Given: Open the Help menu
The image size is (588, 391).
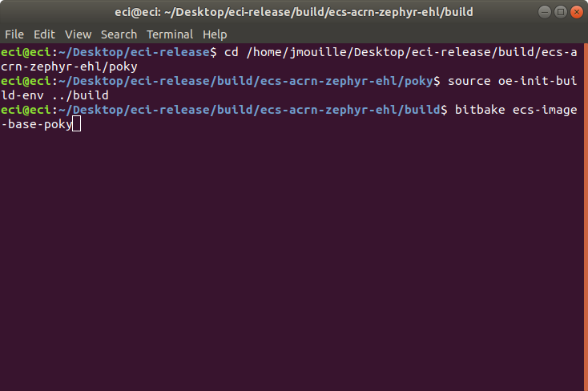Looking at the screenshot, I should click(215, 34).
